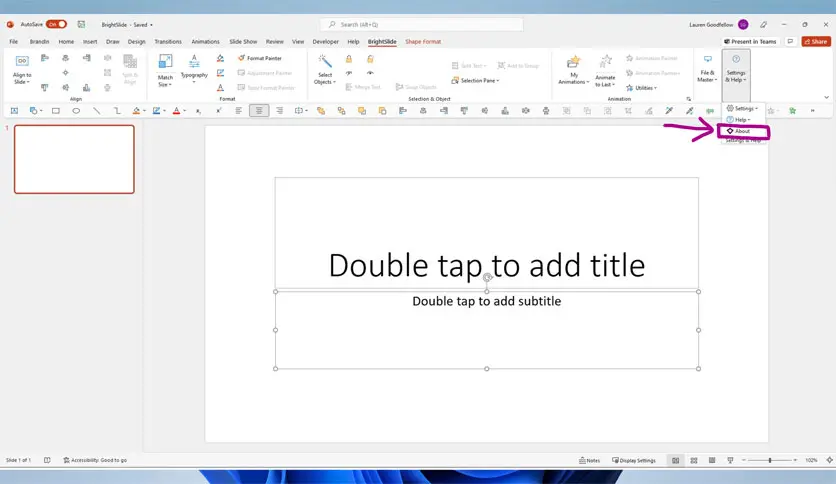Open Display Settings in status bar
Image resolution: width=836 pixels, height=484 pixels.
pos(634,460)
